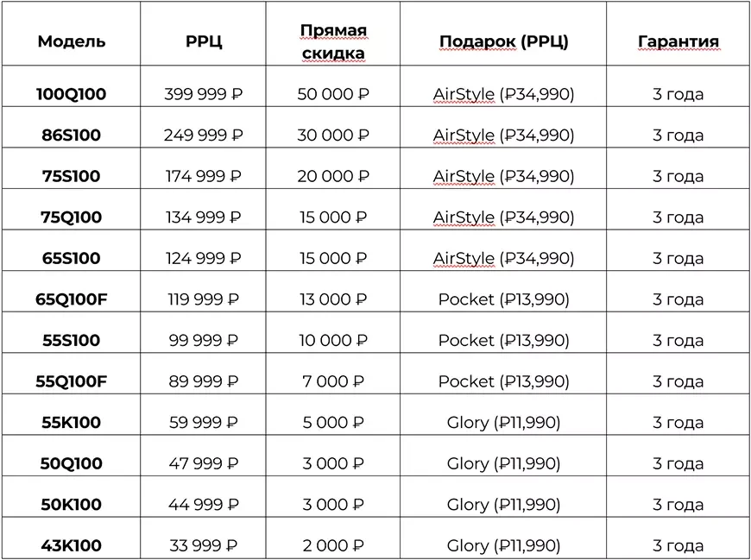
Task: Click the "Модель" column header
Action: coord(72,41)
